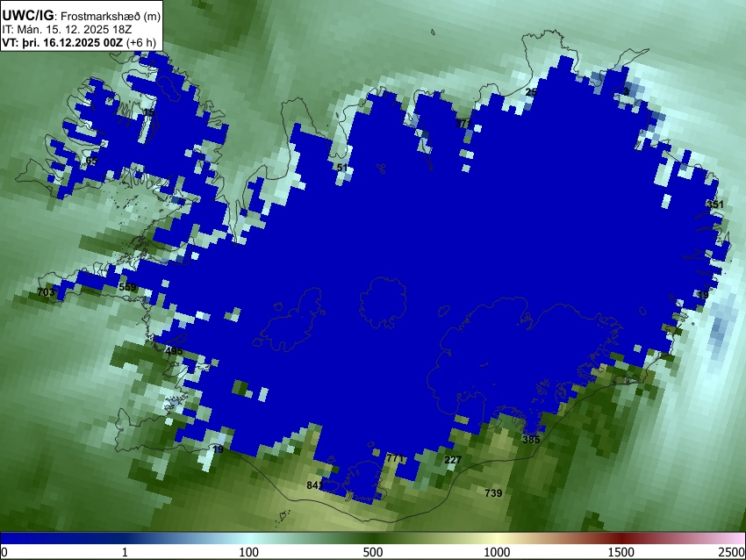Click the map value "559"

127,287
